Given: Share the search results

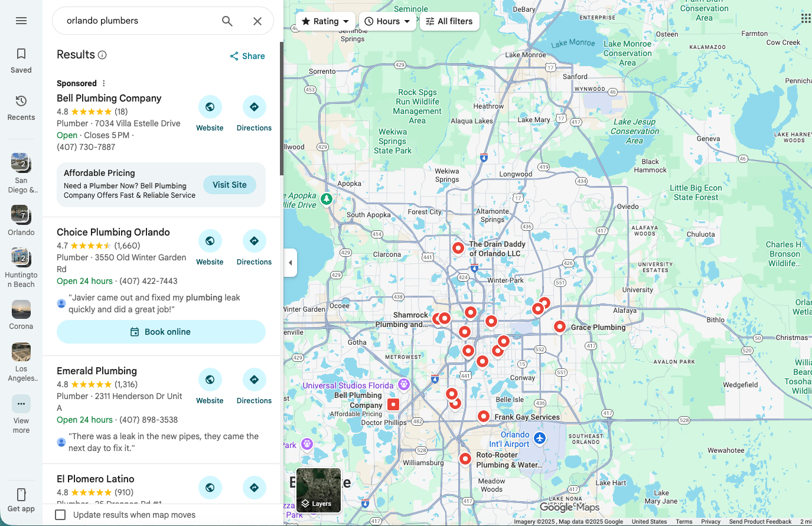Looking at the screenshot, I should (x=247, y=55).
